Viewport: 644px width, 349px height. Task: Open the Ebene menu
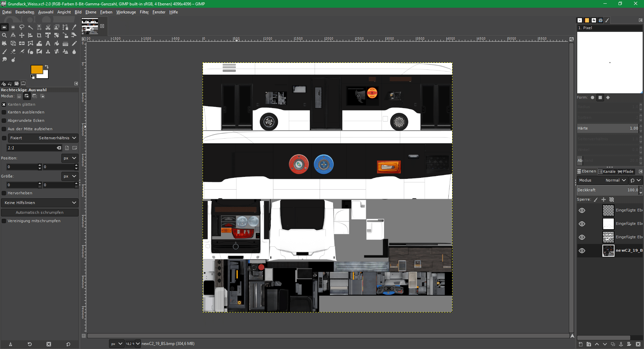tap(91, 12)
